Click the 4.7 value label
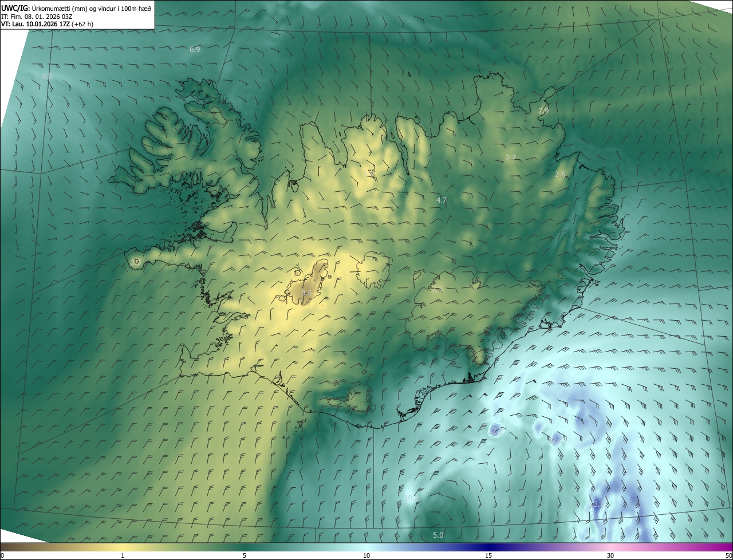This screenshot has width=733, height=560. tap(441, 200)
